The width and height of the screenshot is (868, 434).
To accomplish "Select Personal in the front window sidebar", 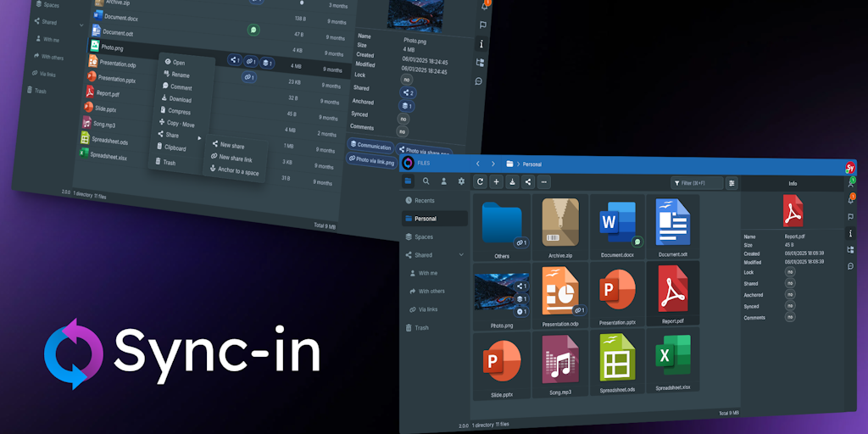I will (x=435, y=219).
